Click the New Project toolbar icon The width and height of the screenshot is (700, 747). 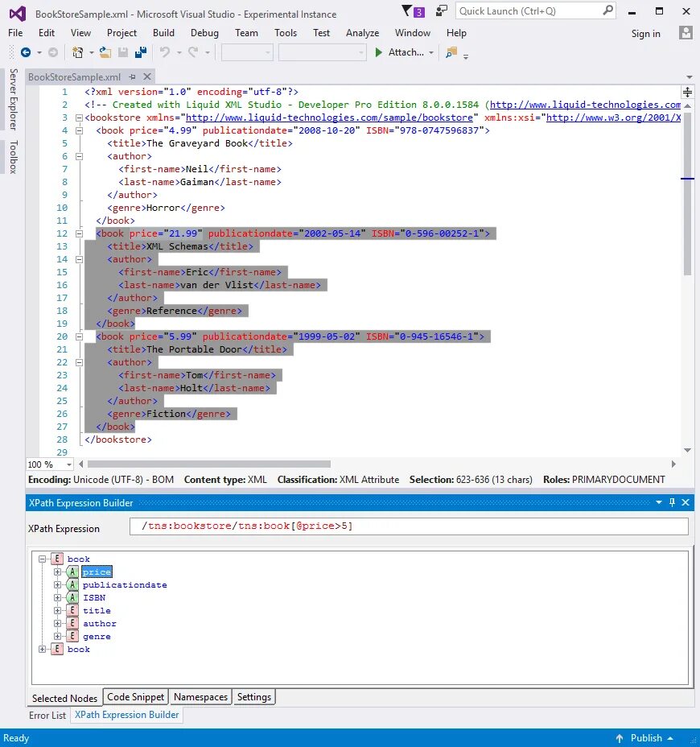point(77,52)
